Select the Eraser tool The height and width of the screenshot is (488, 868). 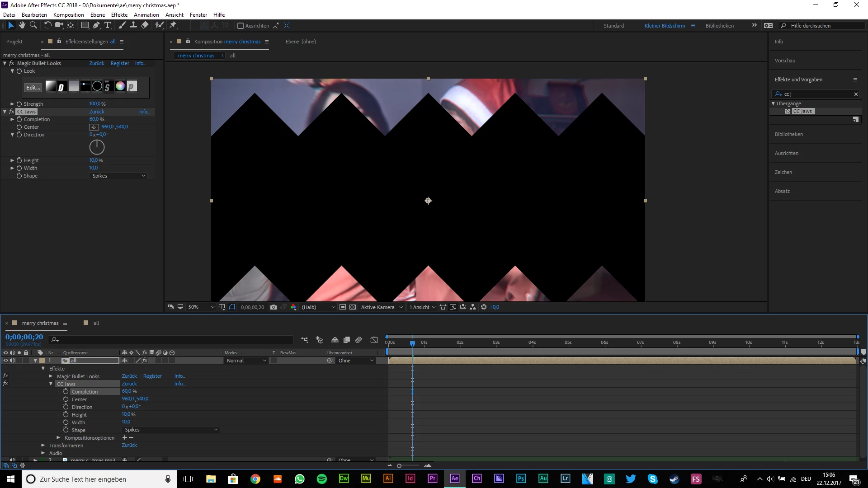pyautogui.click(x=145, y=25)
